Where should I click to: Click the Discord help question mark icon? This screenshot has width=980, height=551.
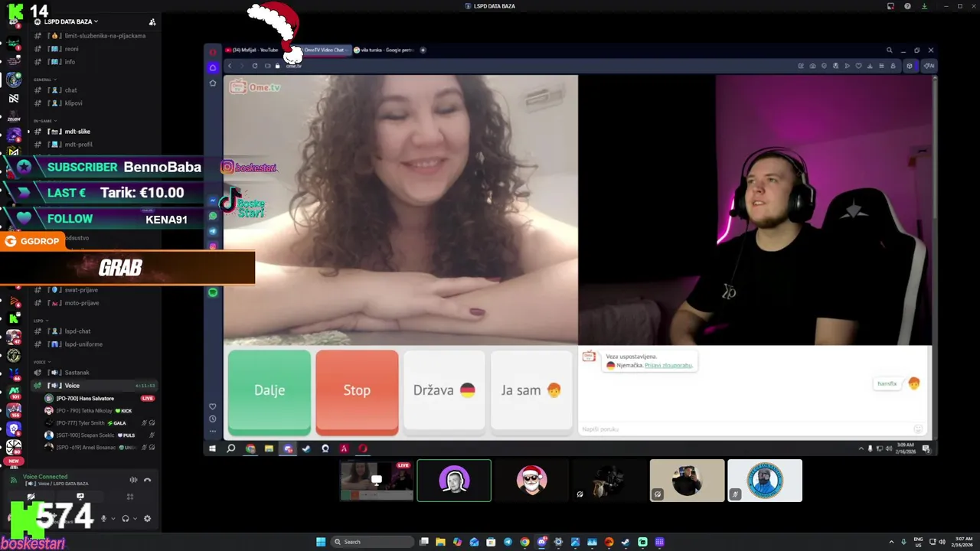pyautogui.click(x=907, y=6)
